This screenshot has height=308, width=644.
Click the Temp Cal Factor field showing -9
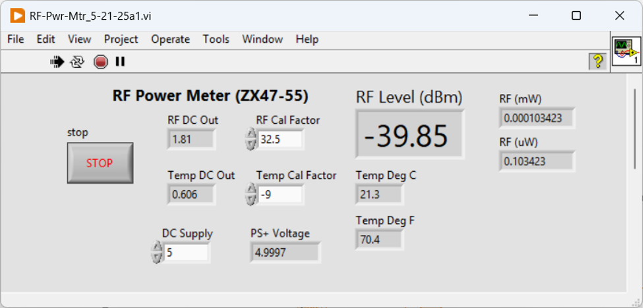click(x=281, y=194)
